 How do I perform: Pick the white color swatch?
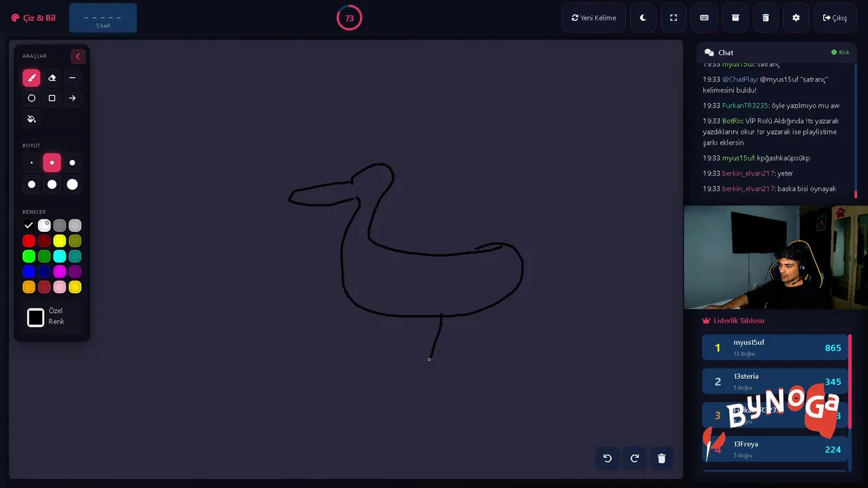tap(44, 226)
